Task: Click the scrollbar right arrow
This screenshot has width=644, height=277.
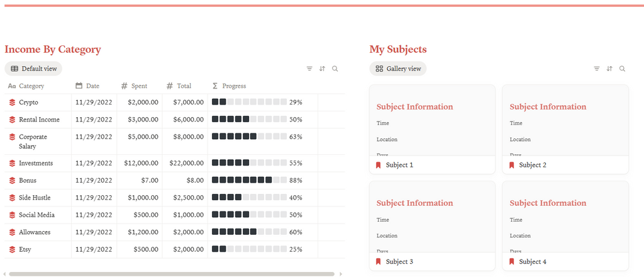Action: point(340,274)
